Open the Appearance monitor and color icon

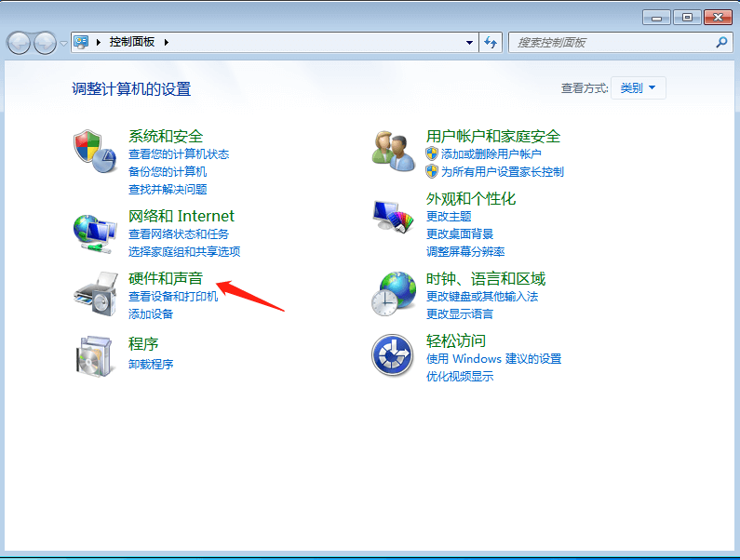[x=393, y=217]
